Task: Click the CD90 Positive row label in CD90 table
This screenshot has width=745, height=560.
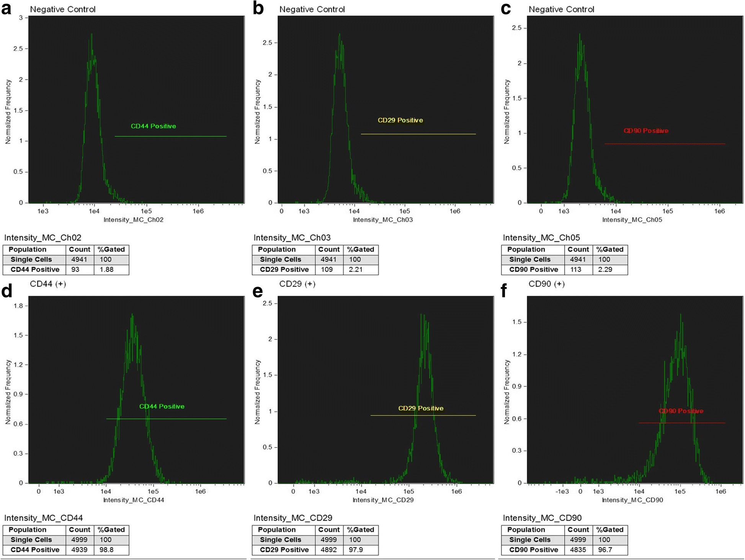Action: click(534, 550)
